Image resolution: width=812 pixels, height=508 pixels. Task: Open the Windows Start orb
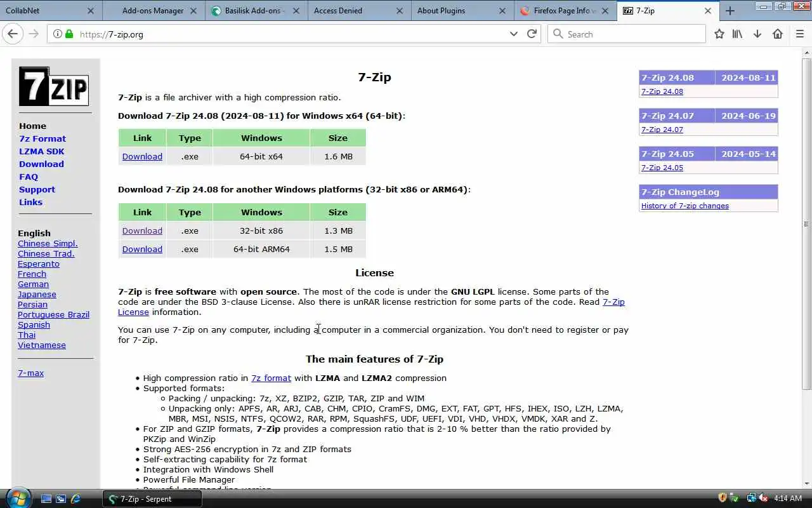(17, 497)
